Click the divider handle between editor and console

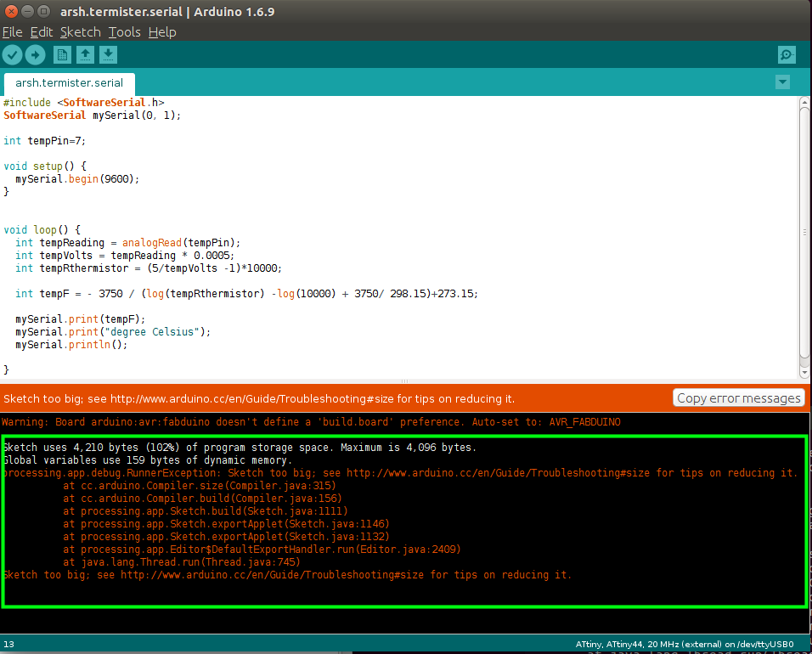coord(404,381)
